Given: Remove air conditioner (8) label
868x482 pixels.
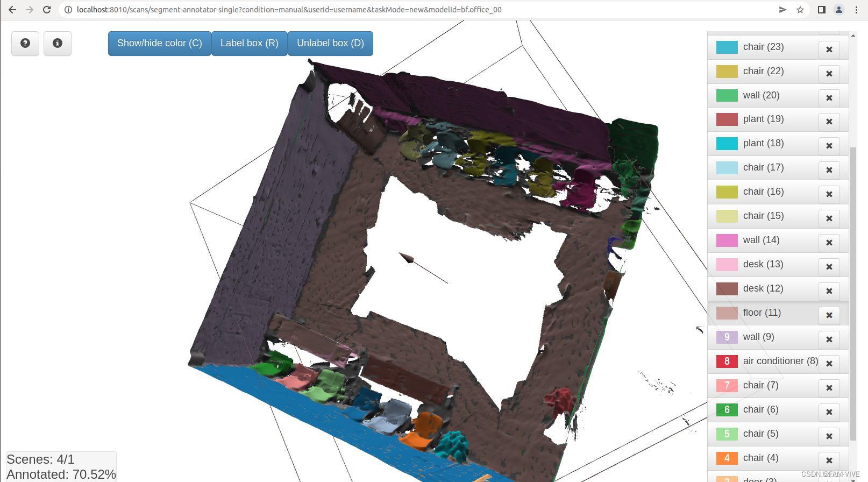Looking at the screenshot, I should (x=829, y=364).
